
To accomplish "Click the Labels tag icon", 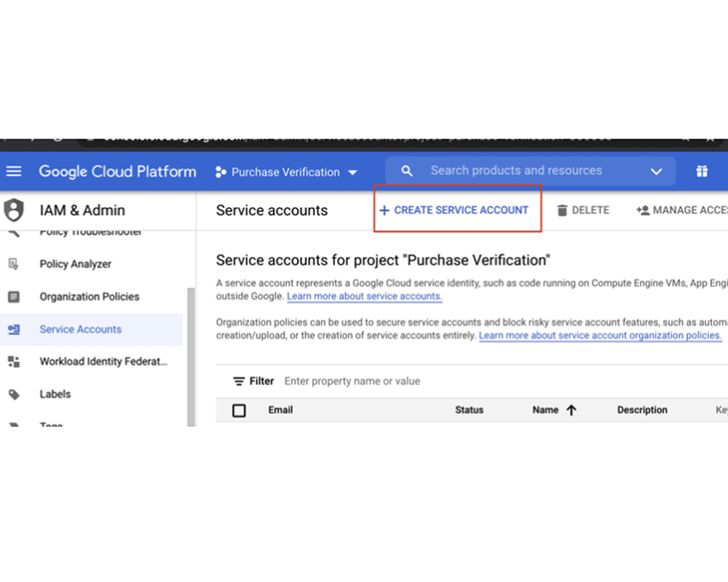I will (x=14, y=394).
